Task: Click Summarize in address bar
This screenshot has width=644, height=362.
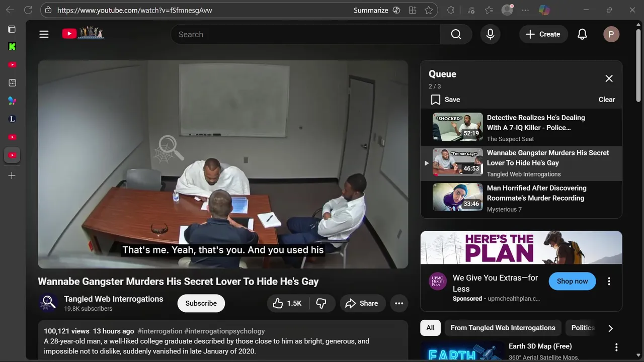Action: [376, 10]
